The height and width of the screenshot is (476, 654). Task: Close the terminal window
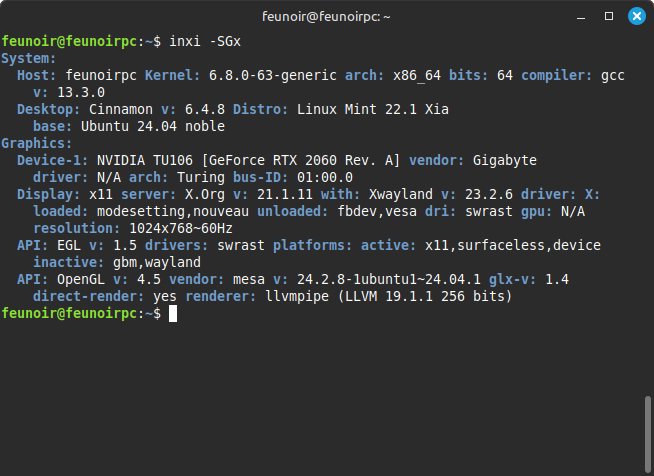coord(636,16)
